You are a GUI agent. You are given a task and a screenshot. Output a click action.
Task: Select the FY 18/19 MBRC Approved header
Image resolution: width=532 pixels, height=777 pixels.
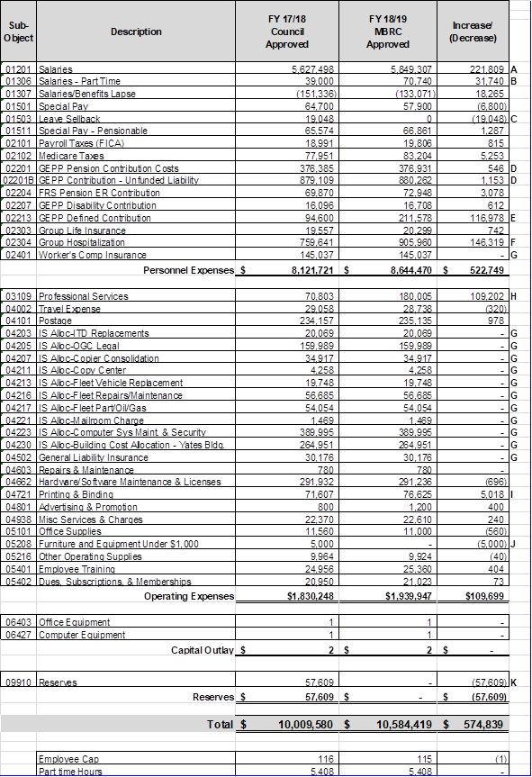point(388,32)
